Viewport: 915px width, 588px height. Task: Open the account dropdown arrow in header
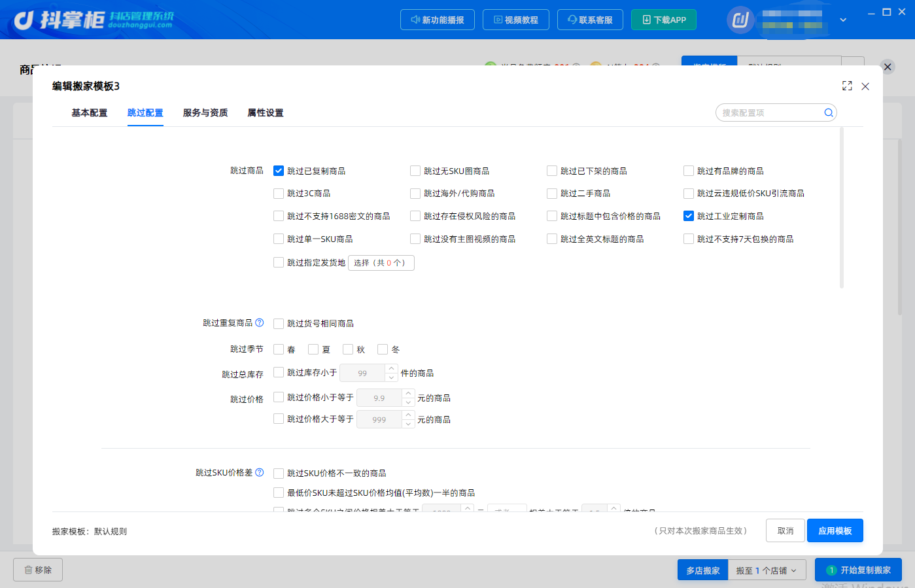click(x=843, y=20)
